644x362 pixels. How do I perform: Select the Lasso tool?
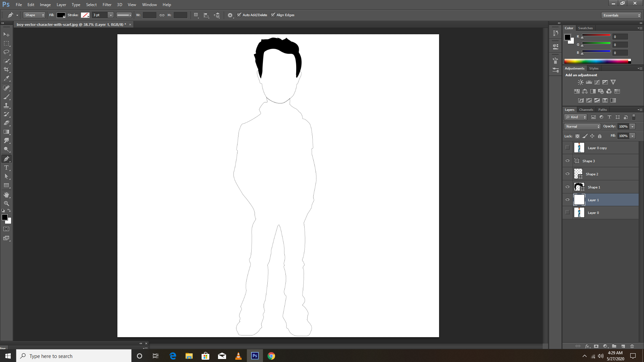6,52
